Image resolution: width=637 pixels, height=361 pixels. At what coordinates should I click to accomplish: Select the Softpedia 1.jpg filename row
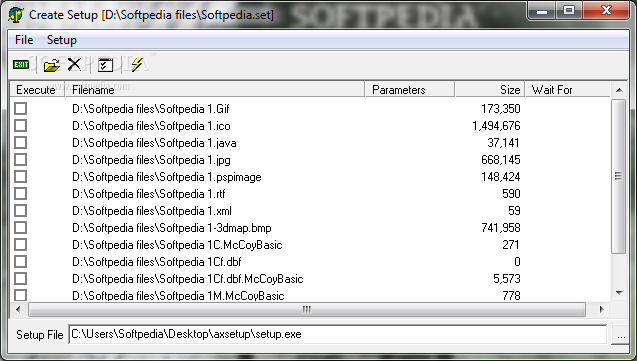click(x=151, y=160)
